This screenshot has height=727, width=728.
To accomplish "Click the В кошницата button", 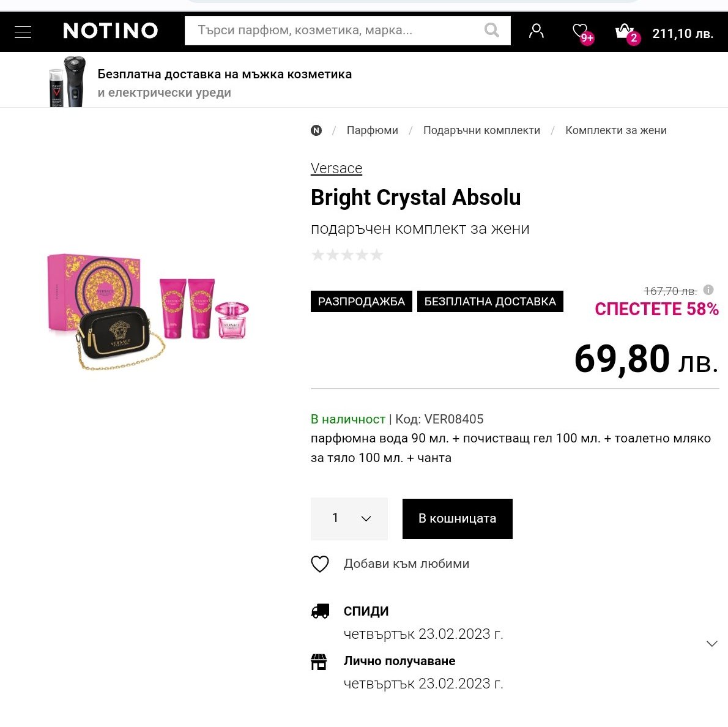I will 457,518.
